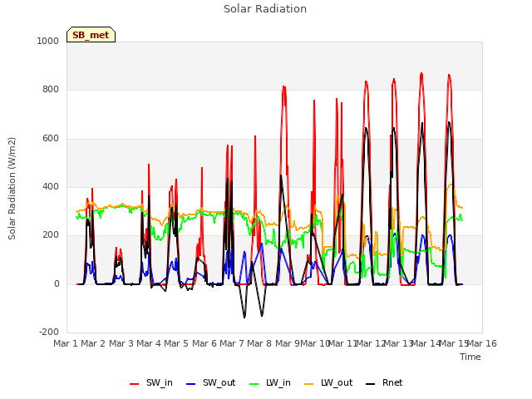Click the Solar Radiation (W/m2) axis label
Image resolution: width=532 pixels, height=399 pixels.
tap(12, 189)
